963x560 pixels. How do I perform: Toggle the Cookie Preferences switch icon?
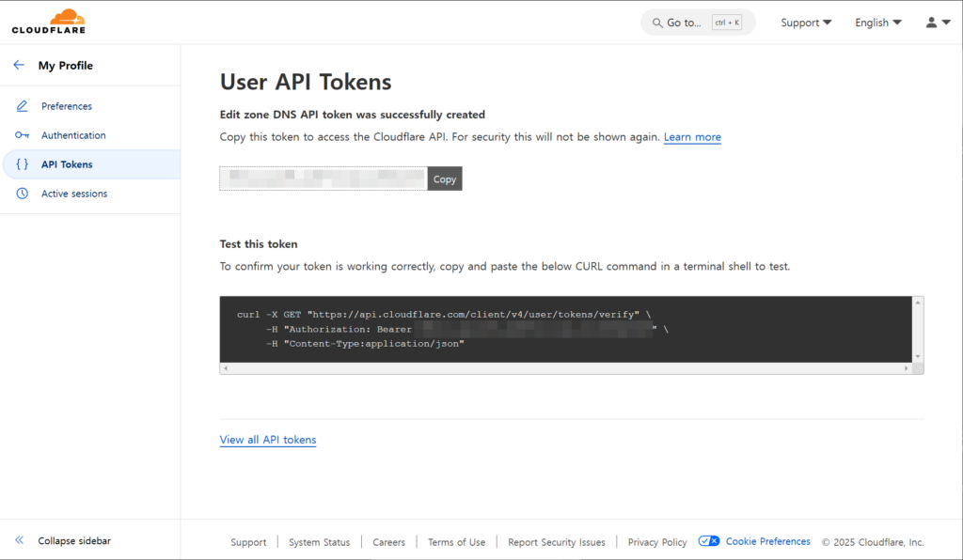(709, 542)
